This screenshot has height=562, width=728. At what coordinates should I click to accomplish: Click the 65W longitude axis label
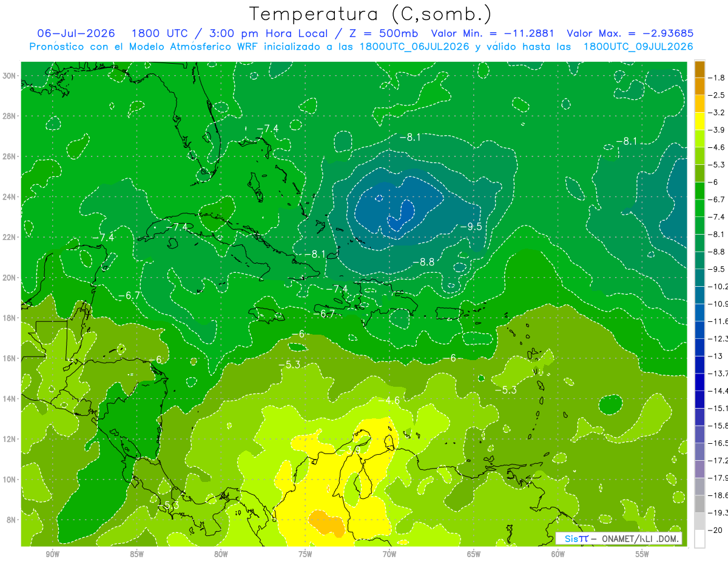click(474, 554)
